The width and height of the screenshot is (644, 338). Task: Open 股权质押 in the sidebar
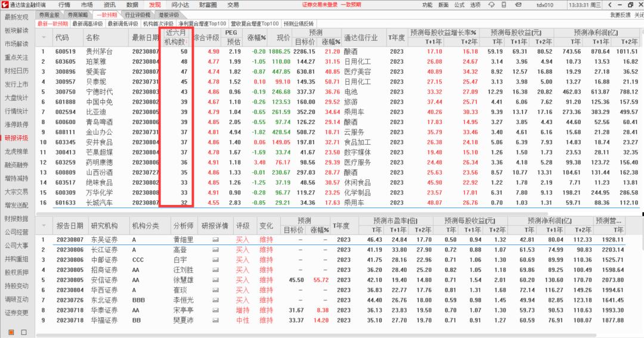click(17, 272)
